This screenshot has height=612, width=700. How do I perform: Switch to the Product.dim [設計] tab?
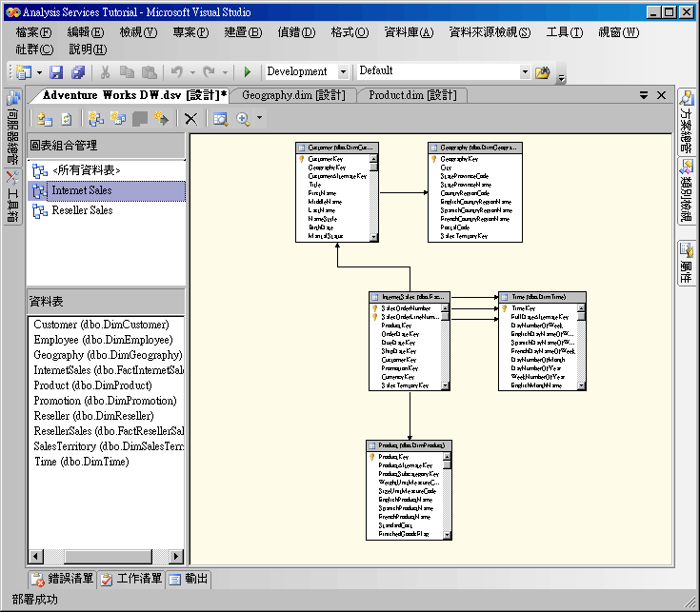(412, 95)
